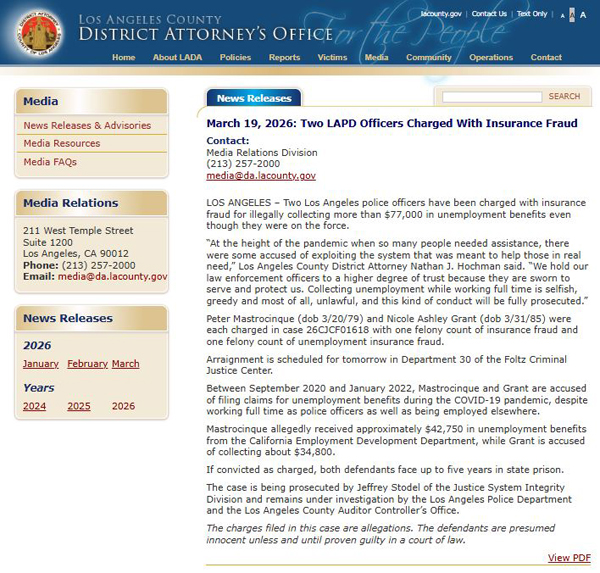Visit the lacounty.gov header link

(442, 14)
